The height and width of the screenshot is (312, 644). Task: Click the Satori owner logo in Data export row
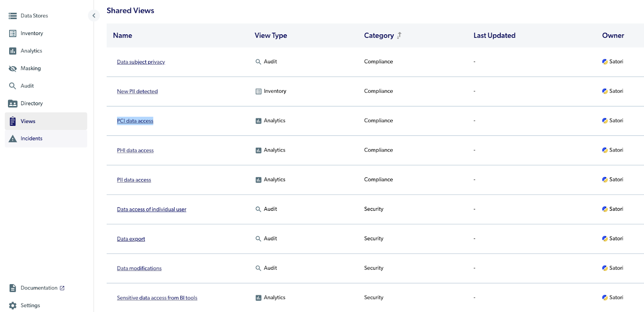[605, 239]
